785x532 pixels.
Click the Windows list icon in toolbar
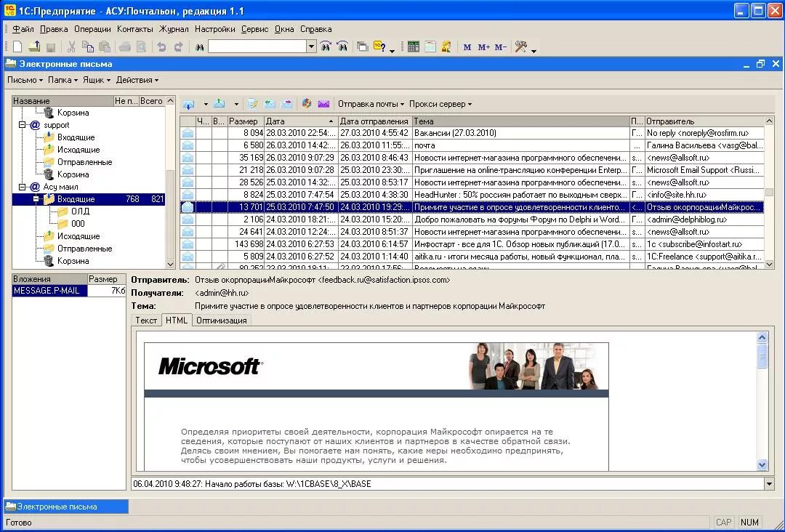362,47
